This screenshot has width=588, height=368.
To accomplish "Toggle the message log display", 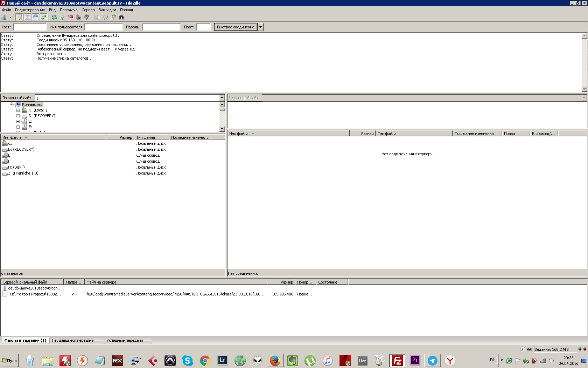I will pos(20,17).
